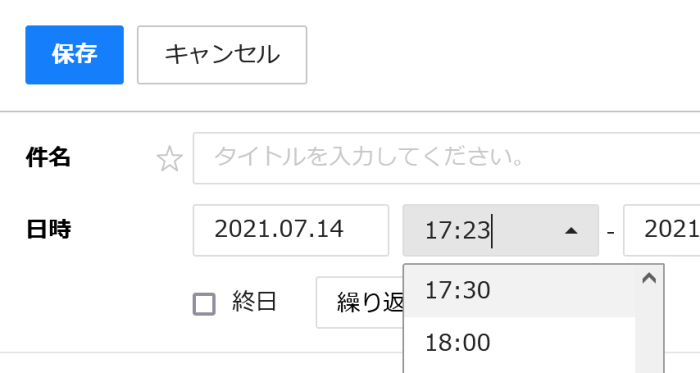Click the time list scrollbar track
This screenshot has width=700, height=373.
coord(649,332)
